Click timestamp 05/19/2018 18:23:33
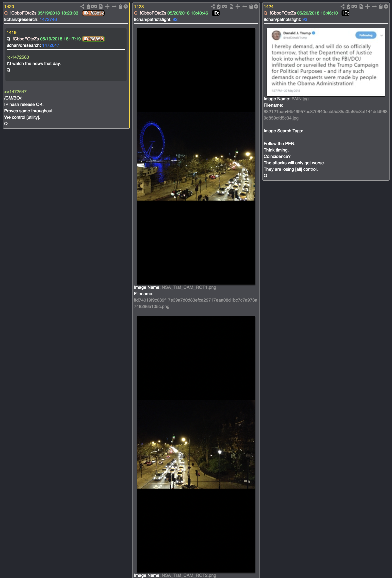The image size is (392, 578). [58, 13]
